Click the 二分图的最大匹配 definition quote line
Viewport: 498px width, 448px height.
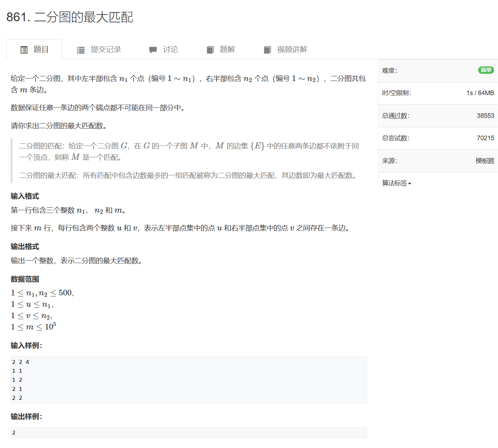188,175
